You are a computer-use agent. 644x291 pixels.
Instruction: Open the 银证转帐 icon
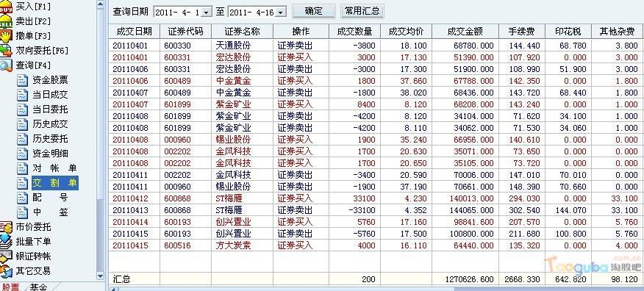click(x=6, y=256)
